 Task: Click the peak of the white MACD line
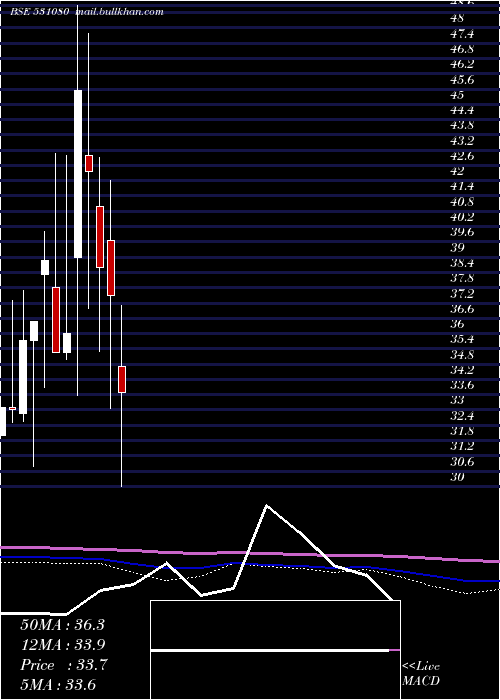pyautogui.click(x=267, y=505)
